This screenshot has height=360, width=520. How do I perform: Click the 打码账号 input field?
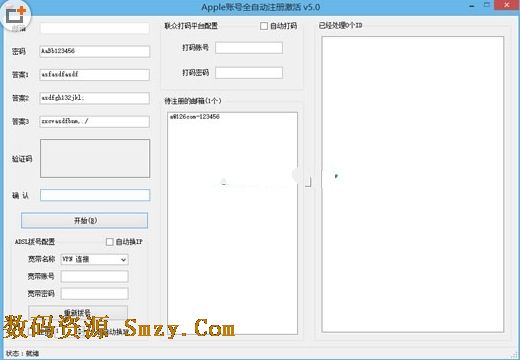[x=249, y=48]
